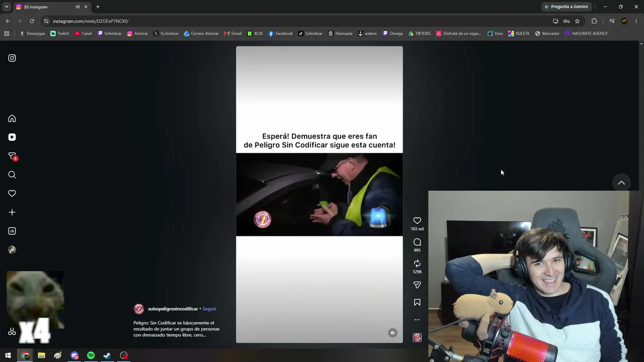Open media controls in browser toolbar
The height and width of the screenshot is (362, 644).
[x=612, y=21]
